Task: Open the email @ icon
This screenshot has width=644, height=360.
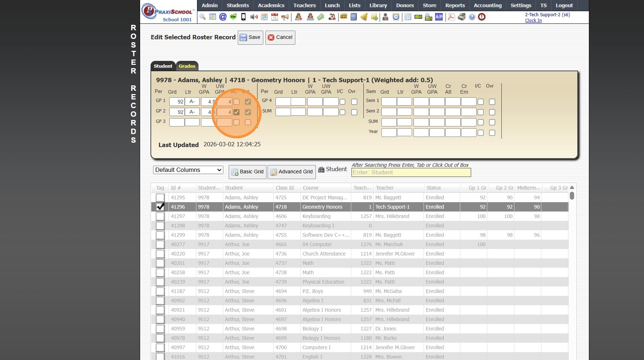Action: coord(223,17)
